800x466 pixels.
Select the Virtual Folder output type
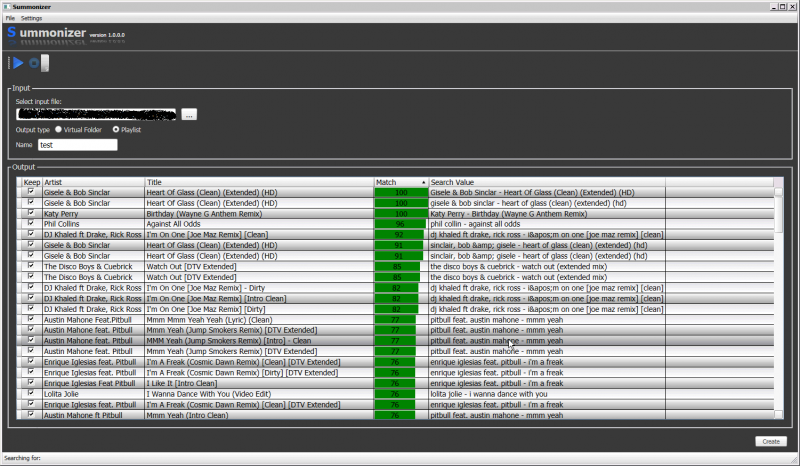pos(79,130)
